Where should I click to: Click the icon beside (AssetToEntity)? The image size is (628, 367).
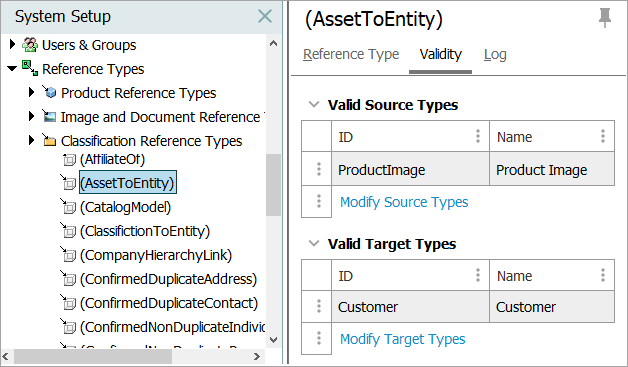pyautogui.click(x=69, y=183)
